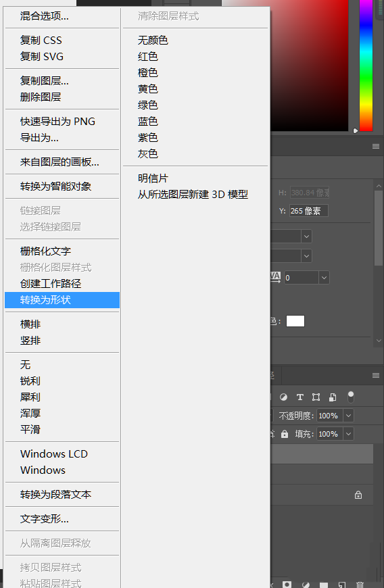Image resolution: width=384 pixels, height=588 pixels.
Task: Open the properties panel flyout menu icon
Action: 376,146
